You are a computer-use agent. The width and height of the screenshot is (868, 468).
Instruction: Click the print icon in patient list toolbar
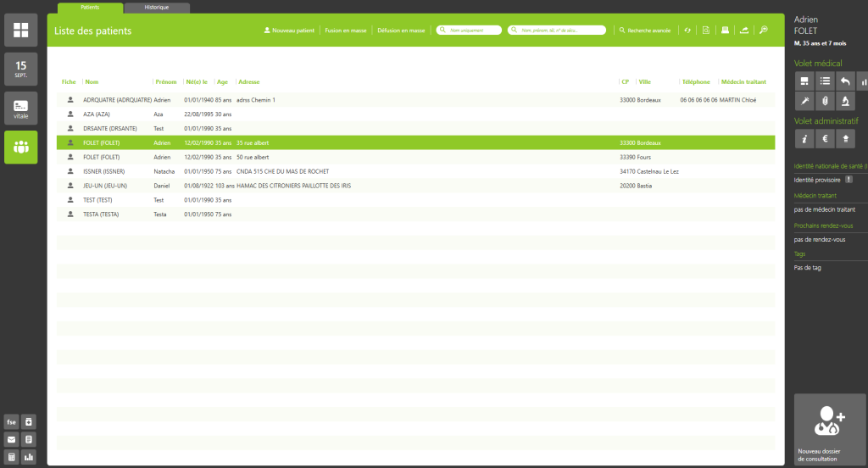click(x=725, y=31)
